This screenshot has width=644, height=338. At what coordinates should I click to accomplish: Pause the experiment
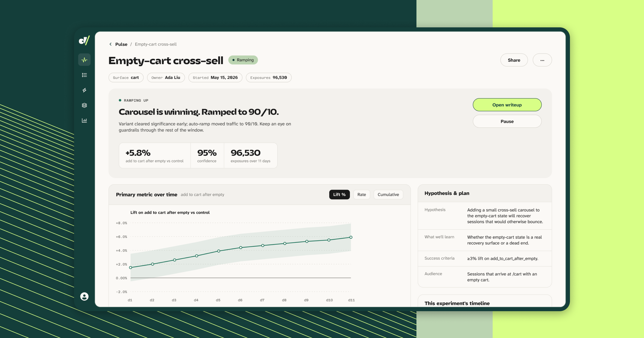point(507,122)
